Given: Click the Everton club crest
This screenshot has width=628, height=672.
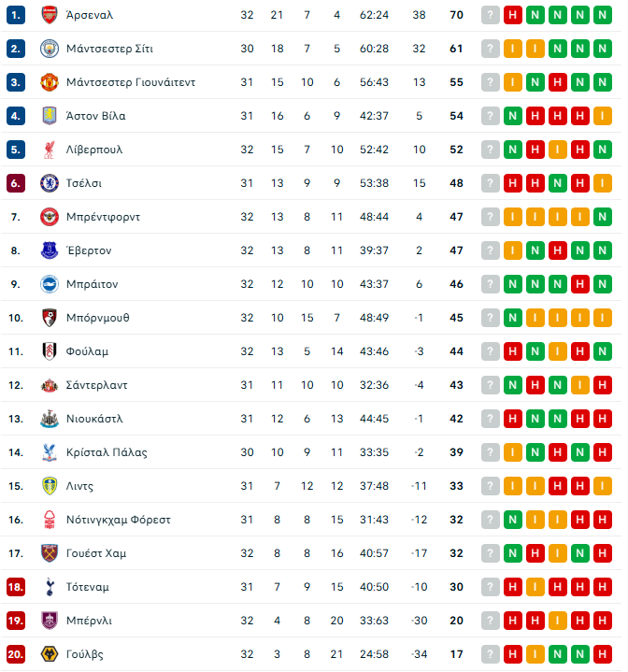Looking at the screenshot, I should click(49, 250).
